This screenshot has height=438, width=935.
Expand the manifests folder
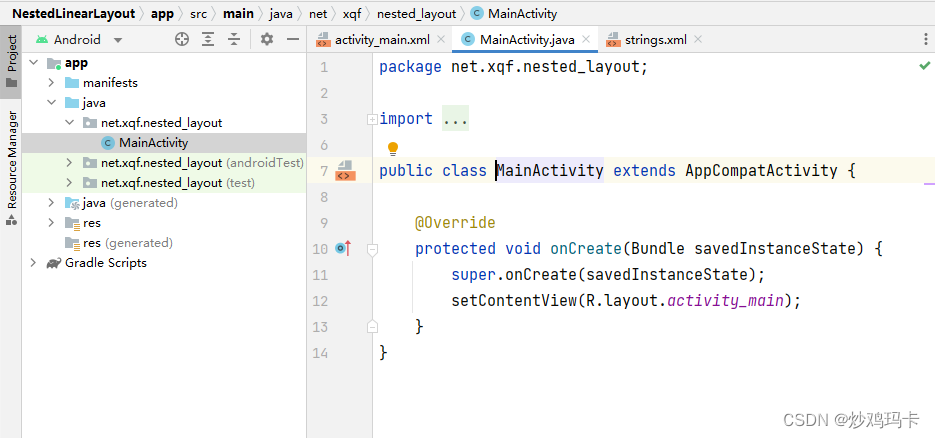pos(51,83)
